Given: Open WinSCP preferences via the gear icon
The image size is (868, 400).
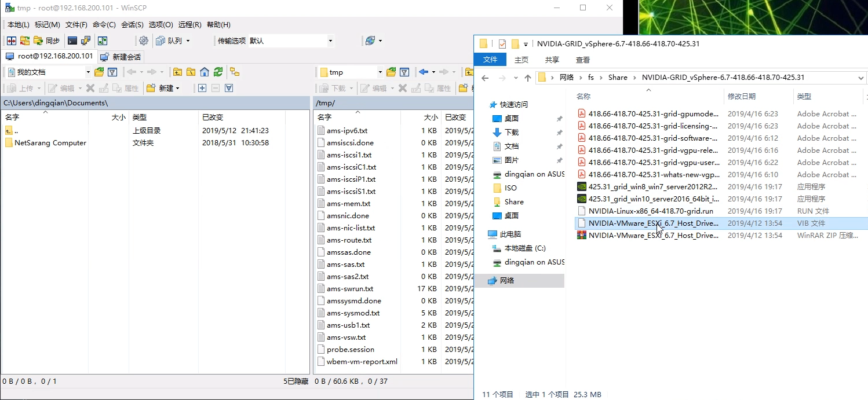Looking at the screenshot, I should [x=144, y=41].
